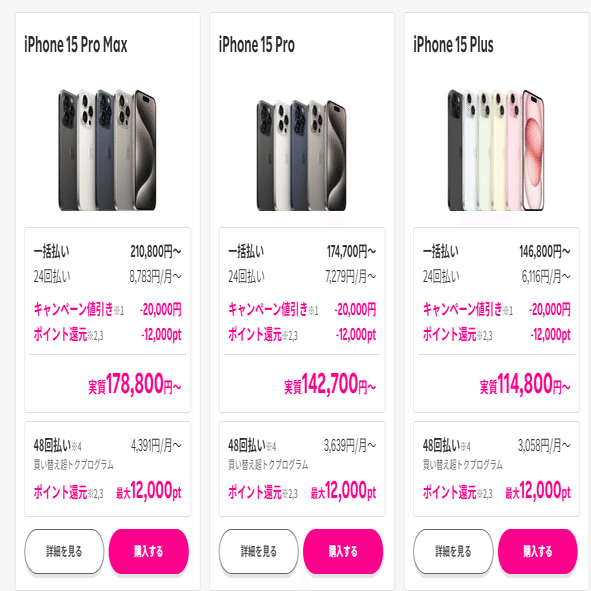Click 一括払い 174,700円 row on iPhone 15 Pro
591x591 pixels.
[x=302, y=251]
